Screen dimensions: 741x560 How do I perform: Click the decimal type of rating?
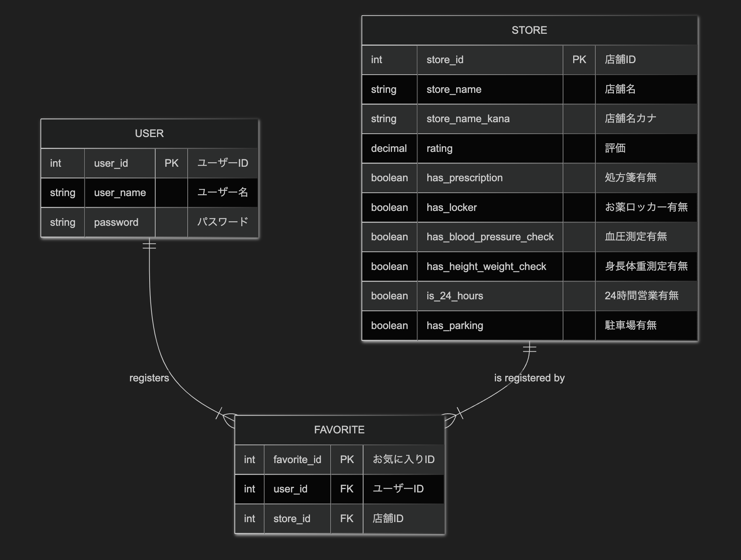pyautogui.click(x=389, y=149)
